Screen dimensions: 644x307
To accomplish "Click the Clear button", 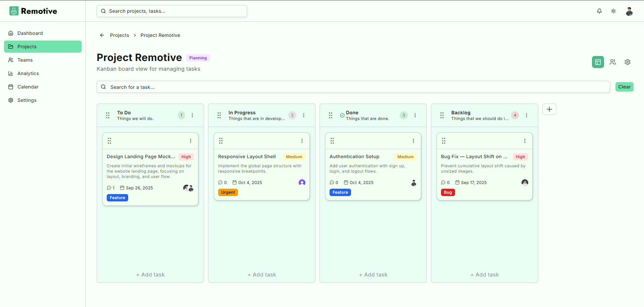I will click(x=624, y=87).
